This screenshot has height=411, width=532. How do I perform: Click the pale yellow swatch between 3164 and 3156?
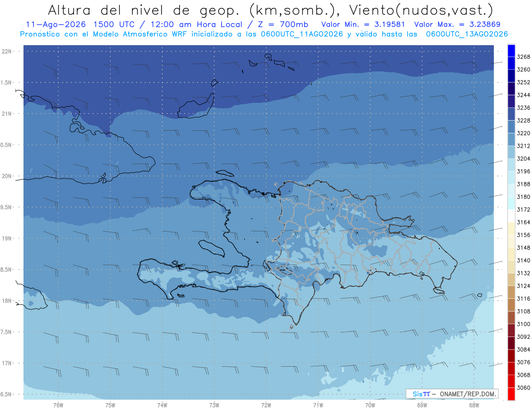click(x=511, y=229)
